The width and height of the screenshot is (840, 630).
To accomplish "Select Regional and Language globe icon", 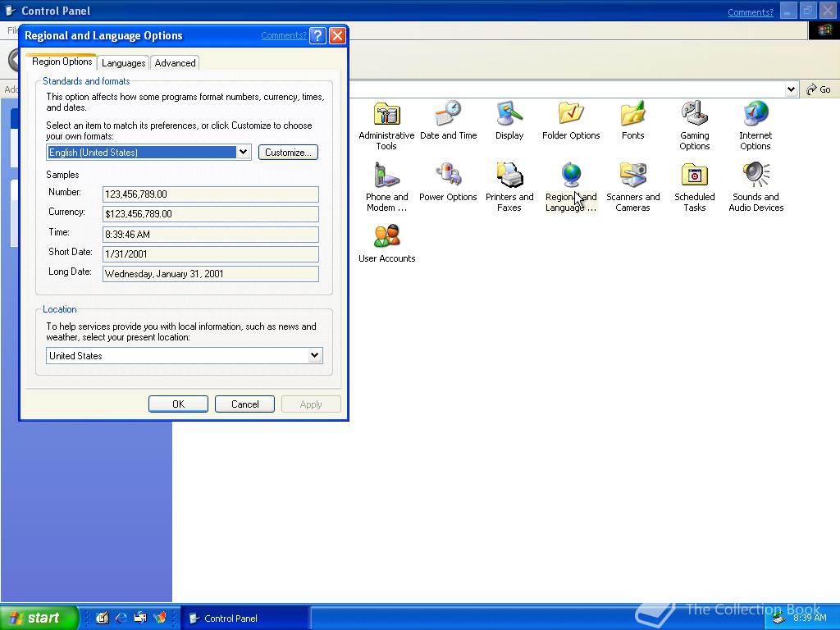I will click(571, 176).
